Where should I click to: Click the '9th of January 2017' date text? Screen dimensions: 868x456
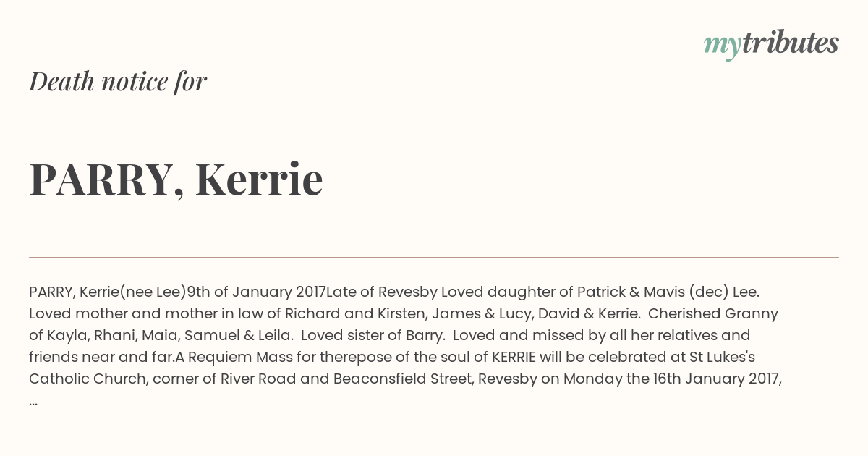256,292
